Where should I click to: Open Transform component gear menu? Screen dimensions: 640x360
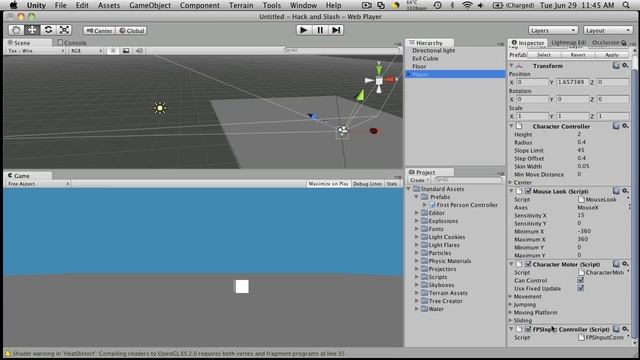click(x=625, y=66)
